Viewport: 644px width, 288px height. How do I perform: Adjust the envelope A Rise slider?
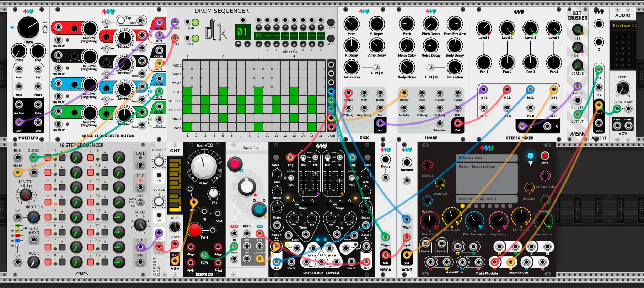click(x=303, y=182)
